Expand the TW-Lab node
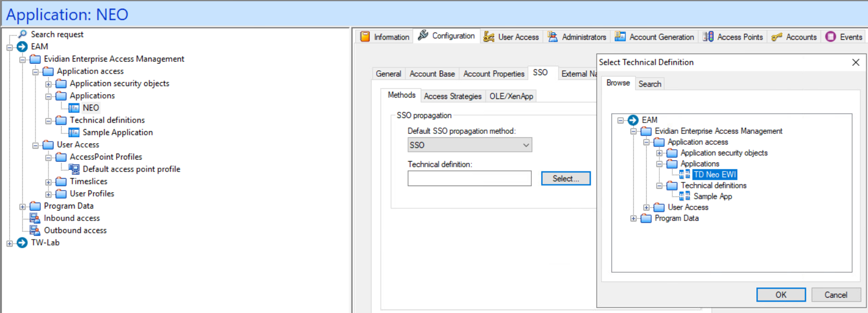Viewport: 868px width, 313px height. pos(9,243)
